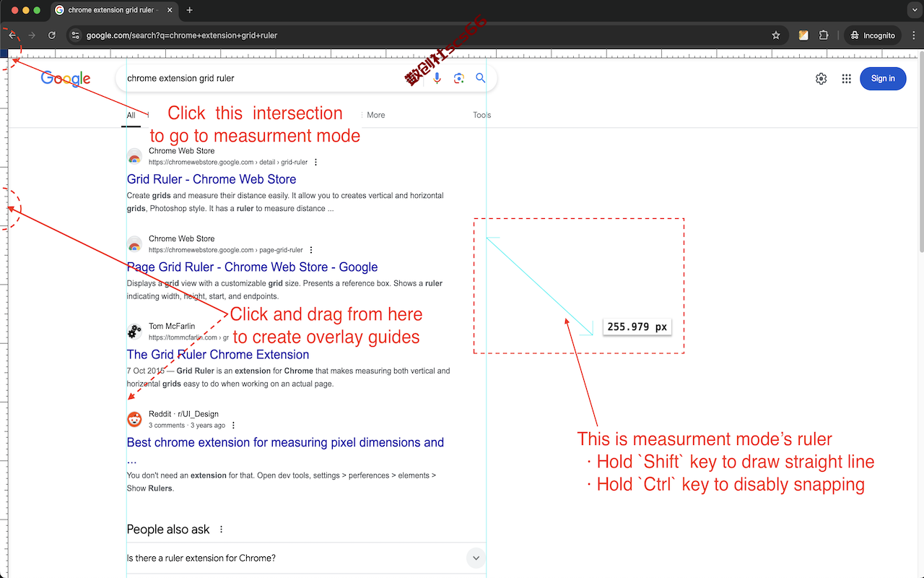Open options menu for the grid-ruler result

(316, 163)
